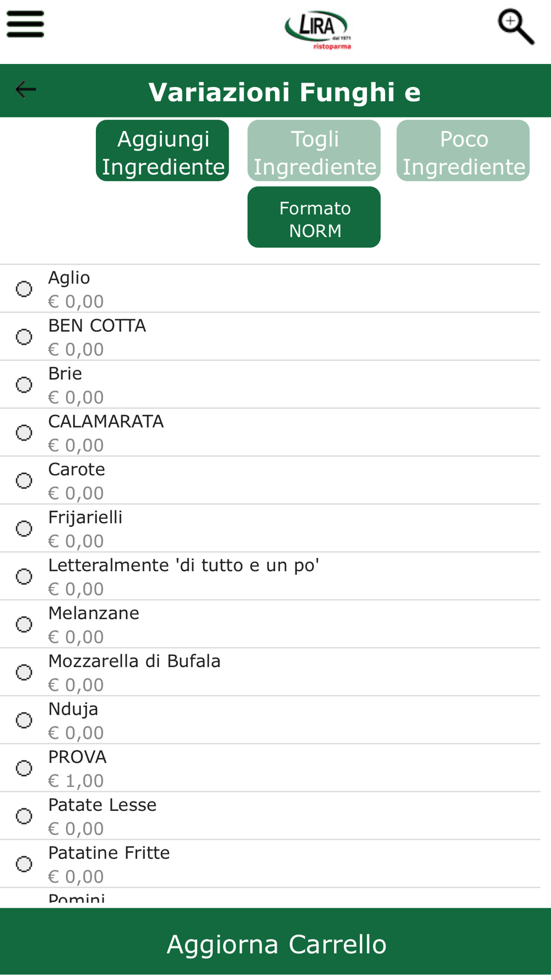Select the Melanzane radio button
Viewport: 551px width, 980px height.
[x=24, y=624]
